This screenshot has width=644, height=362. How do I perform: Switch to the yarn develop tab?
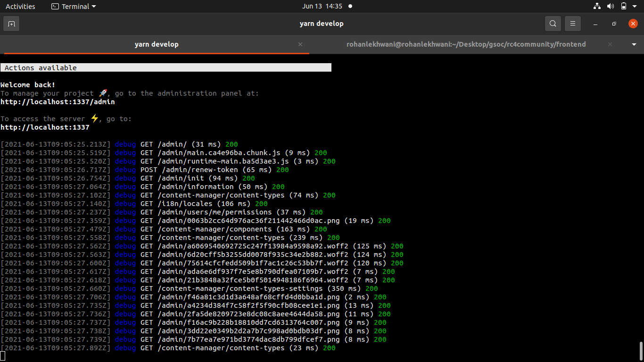(x=157, y=44)
